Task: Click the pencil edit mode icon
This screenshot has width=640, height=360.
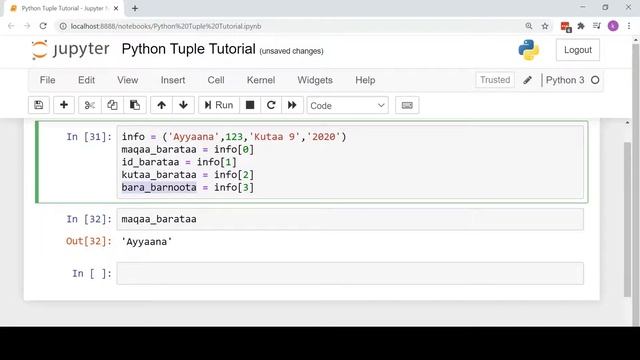Action: click(x=527, y=80)
